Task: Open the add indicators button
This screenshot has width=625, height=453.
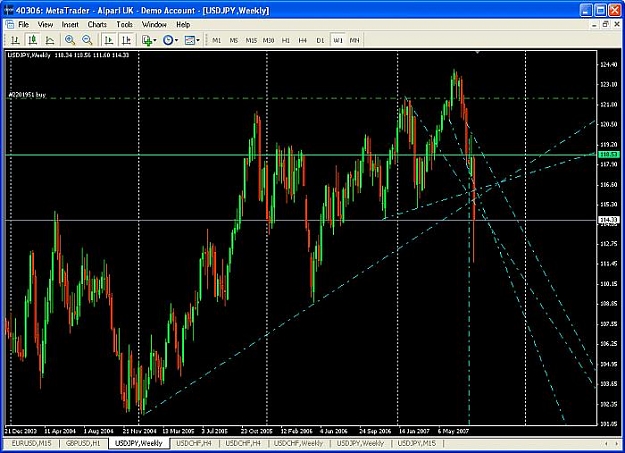Action: pyautogui.click(x=147, y=40)
